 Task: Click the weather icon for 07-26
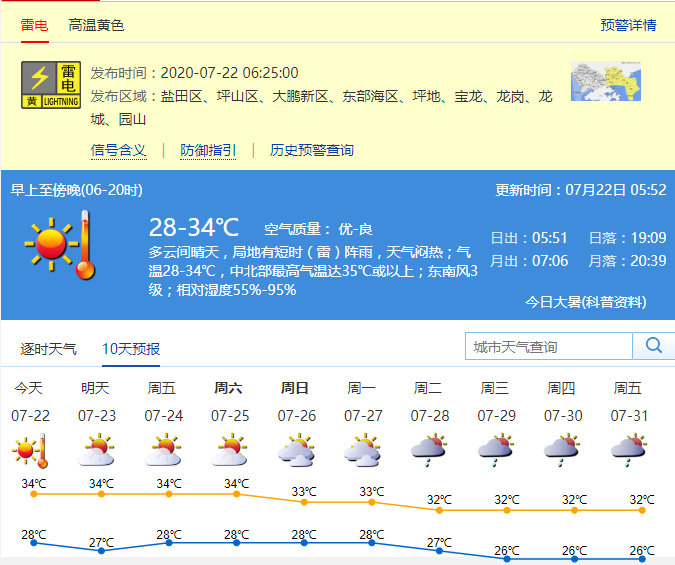(x=297, y=451)
